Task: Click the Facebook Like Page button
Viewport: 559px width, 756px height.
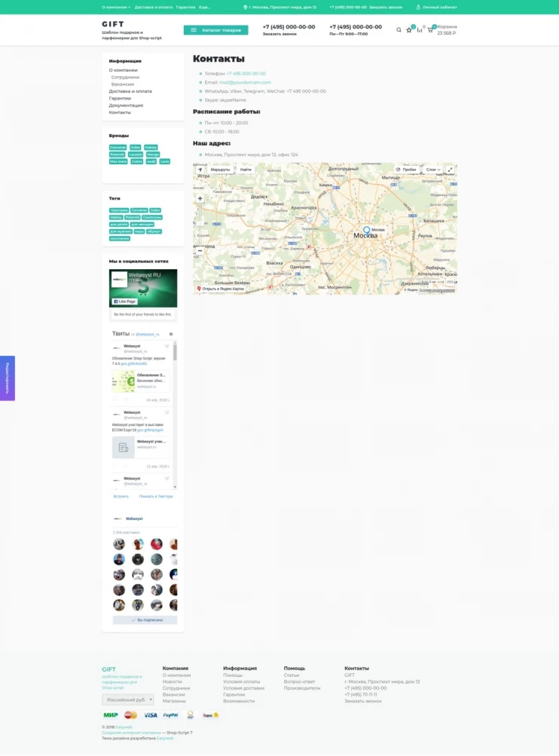Action: [x=124, y=301]
